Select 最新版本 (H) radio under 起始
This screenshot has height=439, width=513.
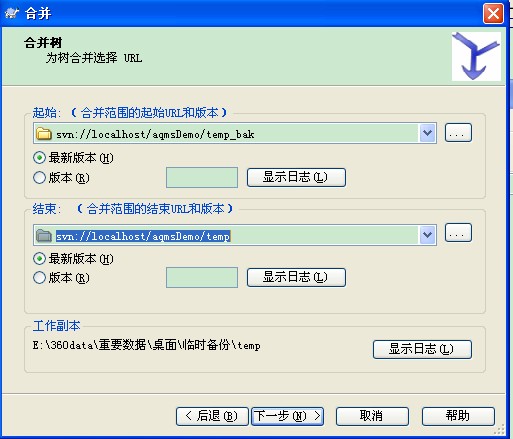point(39,158)
